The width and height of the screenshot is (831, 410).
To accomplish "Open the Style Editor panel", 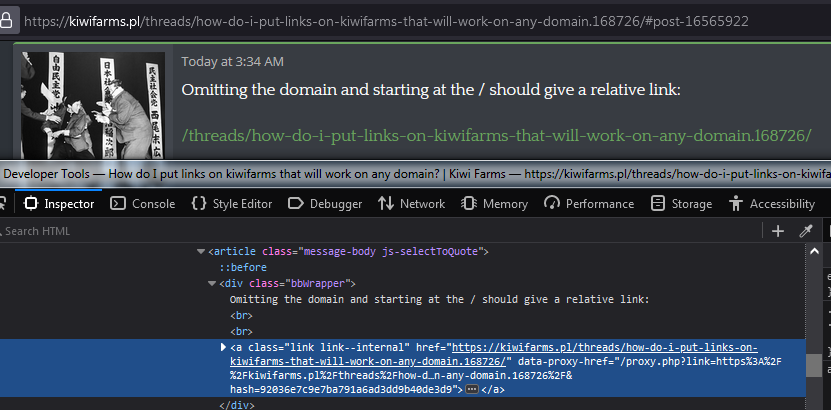I will (232, 204).
